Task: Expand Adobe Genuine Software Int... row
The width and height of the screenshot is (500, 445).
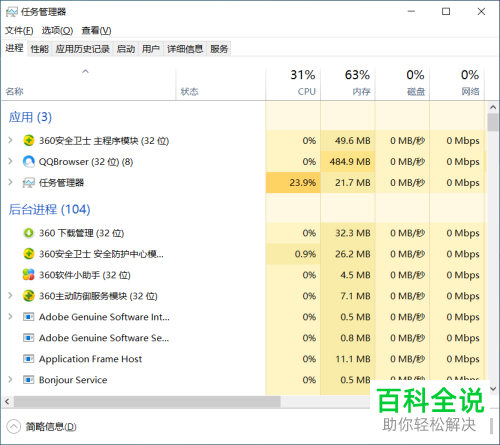Action: coord(10,316)
